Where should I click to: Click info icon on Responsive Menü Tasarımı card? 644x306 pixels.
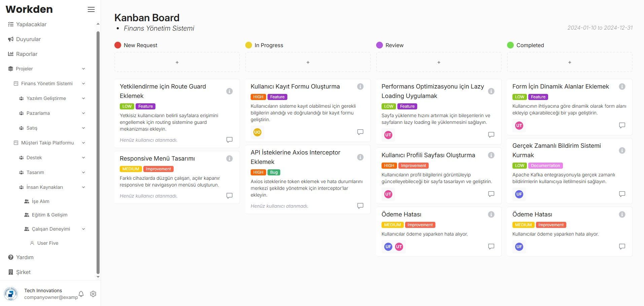pyautogui.click(x=229, y=159)
